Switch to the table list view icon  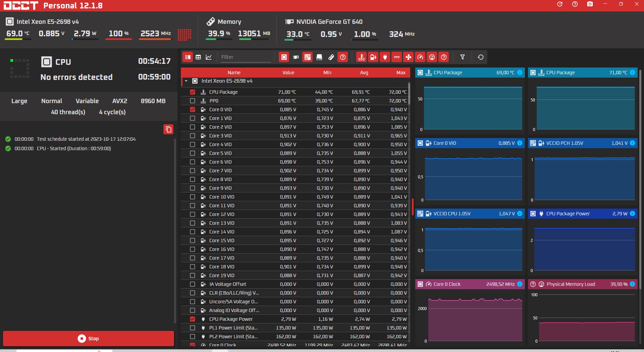[188, 57]
